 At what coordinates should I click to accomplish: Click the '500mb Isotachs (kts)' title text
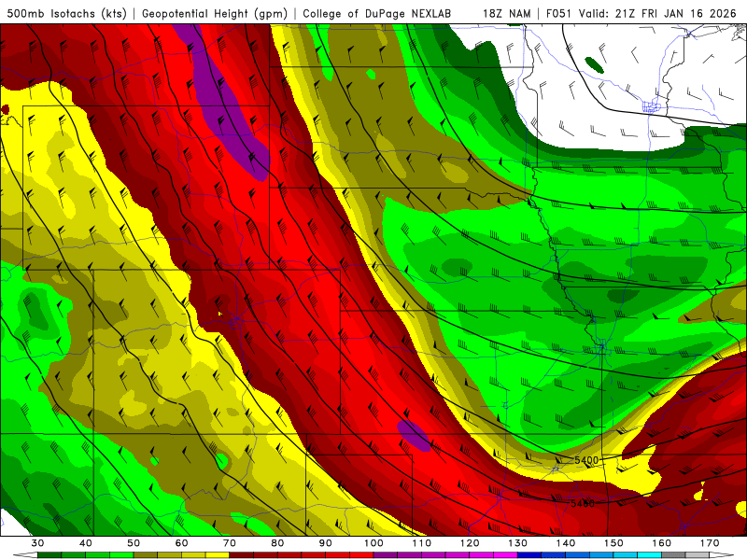click(67, 14)
